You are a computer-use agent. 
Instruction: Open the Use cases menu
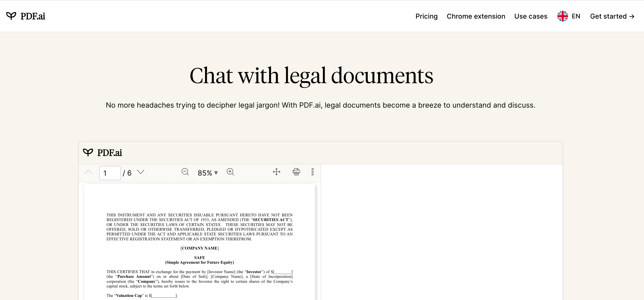[x=531, y=16]
